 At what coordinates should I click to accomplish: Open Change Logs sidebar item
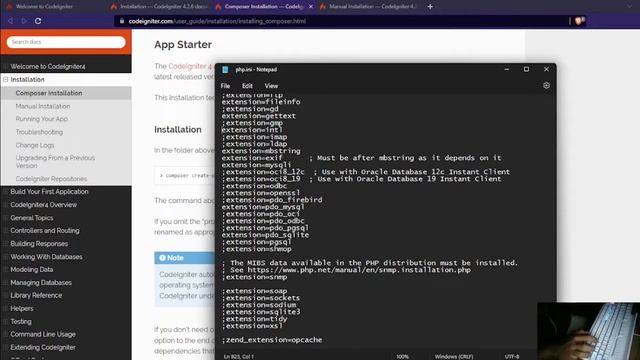[35, 145]
